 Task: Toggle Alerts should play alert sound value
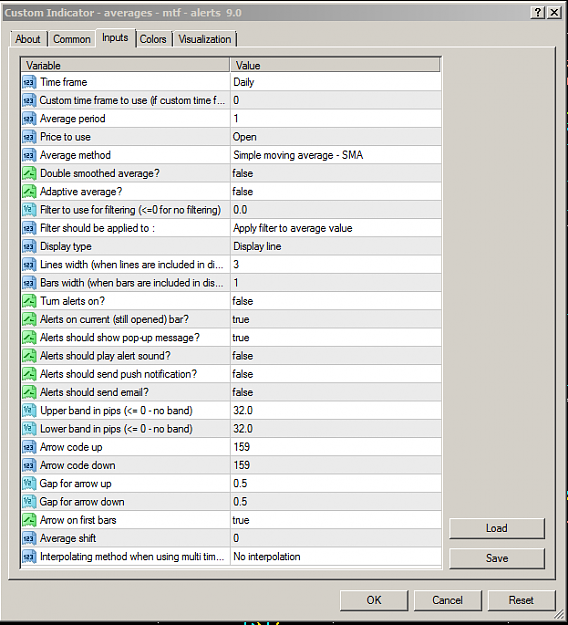[336, 356]
